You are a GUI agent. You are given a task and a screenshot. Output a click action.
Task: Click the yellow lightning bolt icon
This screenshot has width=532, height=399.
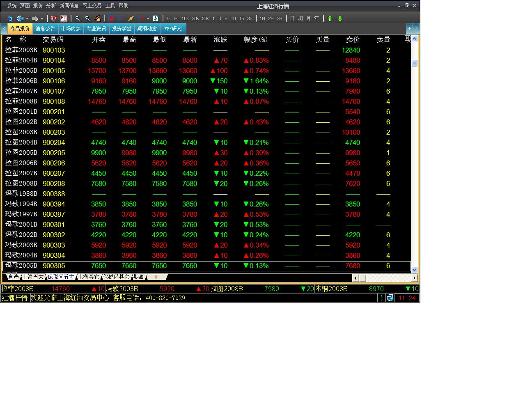pyautogui.click(x=131, y=18)
